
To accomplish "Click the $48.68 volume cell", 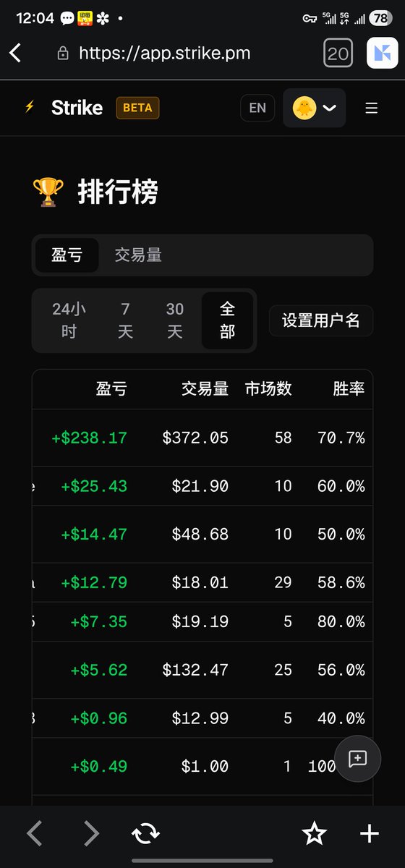I will click(x=200, y=535).
